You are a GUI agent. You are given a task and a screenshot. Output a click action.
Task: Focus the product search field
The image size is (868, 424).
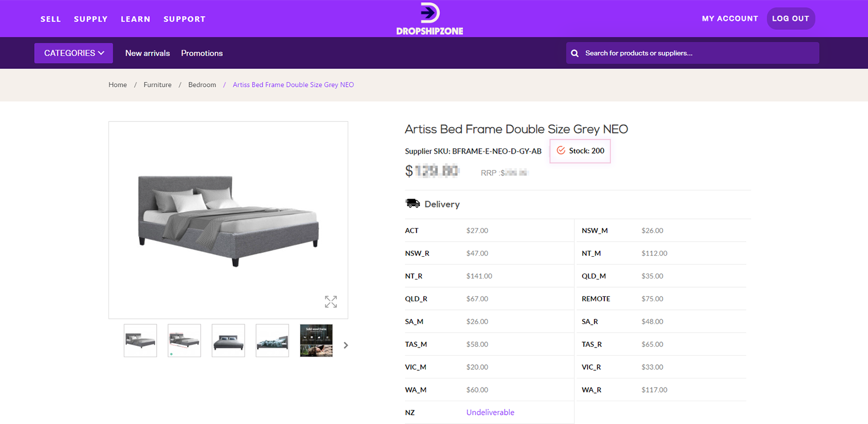click(x=693, y=53)
